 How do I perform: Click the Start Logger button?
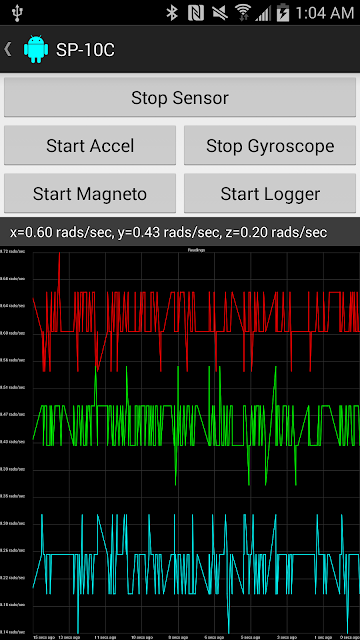pyautogui.click(x=270, y=193)
